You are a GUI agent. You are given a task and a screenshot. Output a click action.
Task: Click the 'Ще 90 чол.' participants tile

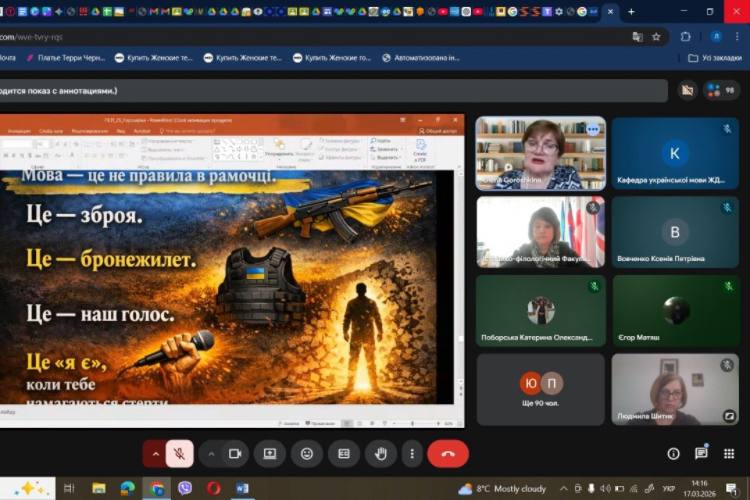[x=540, y=389]
